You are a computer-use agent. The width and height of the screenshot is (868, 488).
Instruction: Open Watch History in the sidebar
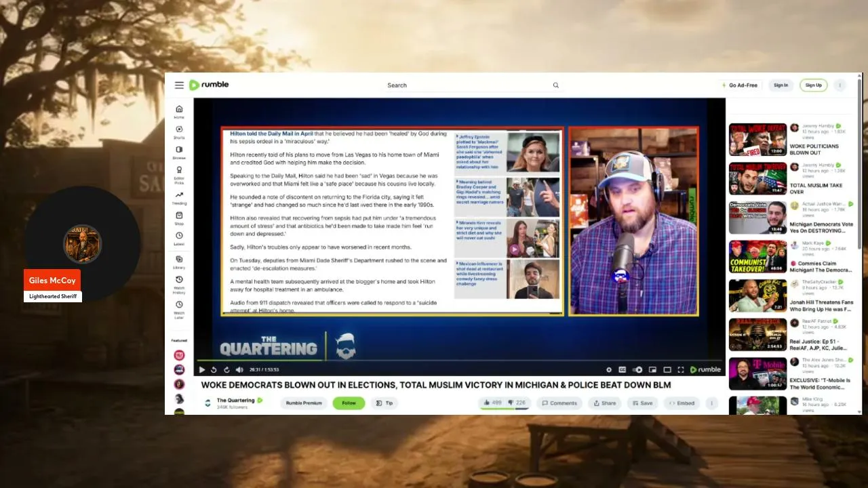(x=179, y=283)
